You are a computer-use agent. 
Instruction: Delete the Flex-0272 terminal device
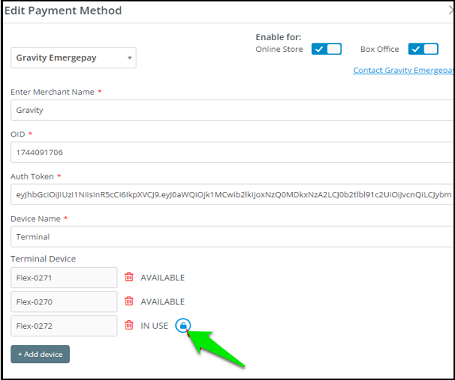click(129, 325)
